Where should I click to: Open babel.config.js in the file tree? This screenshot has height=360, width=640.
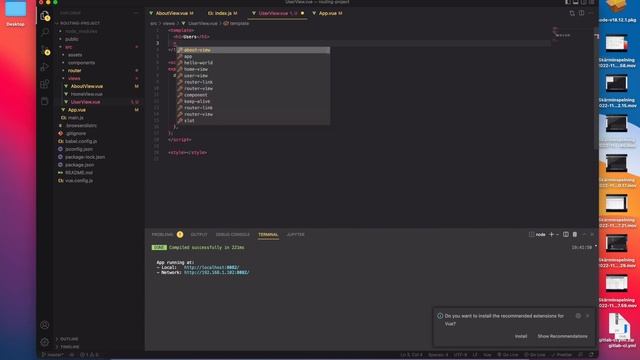(81, 141)
